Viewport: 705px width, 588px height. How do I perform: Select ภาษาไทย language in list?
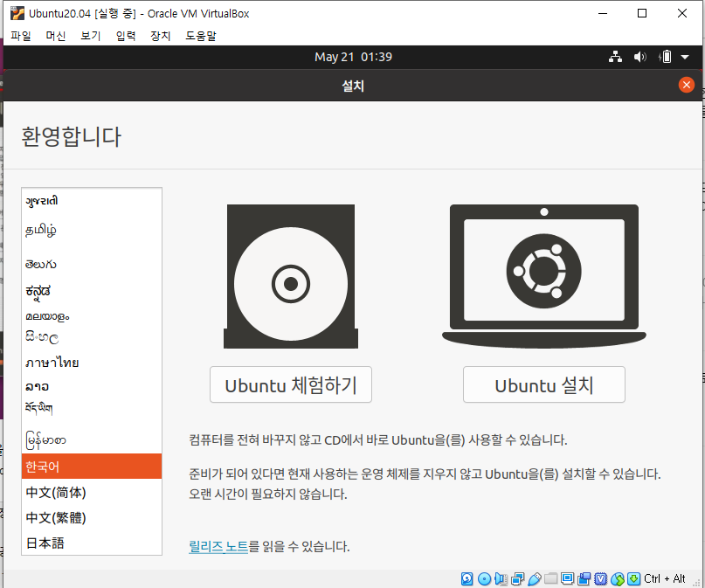click(x=92, y=363)
